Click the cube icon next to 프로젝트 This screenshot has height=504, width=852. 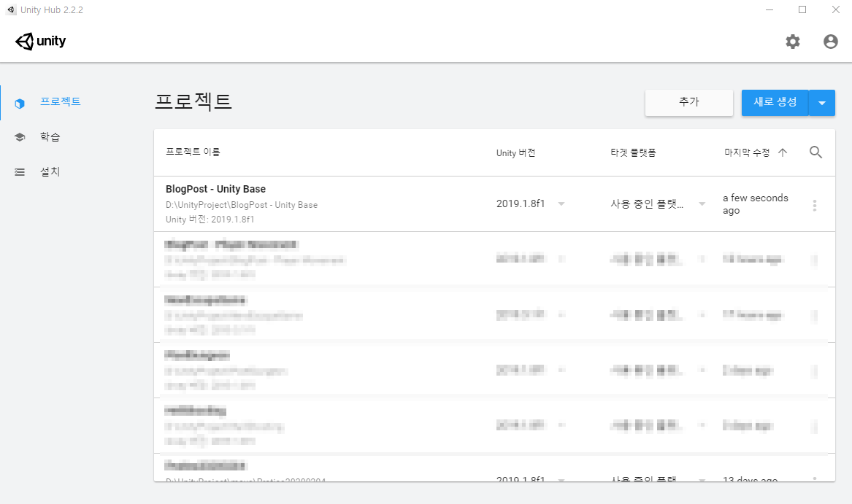(x=20, y=103)
